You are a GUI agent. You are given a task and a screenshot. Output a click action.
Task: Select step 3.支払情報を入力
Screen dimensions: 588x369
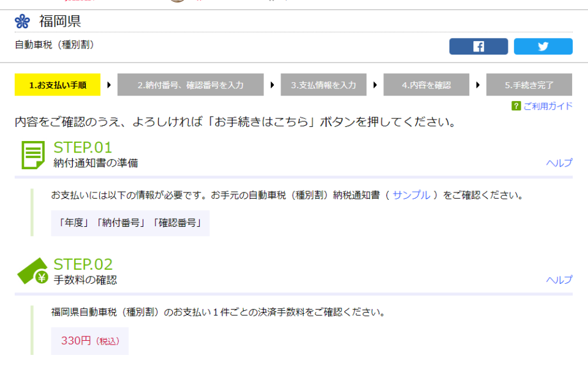[x=323, y=85]
